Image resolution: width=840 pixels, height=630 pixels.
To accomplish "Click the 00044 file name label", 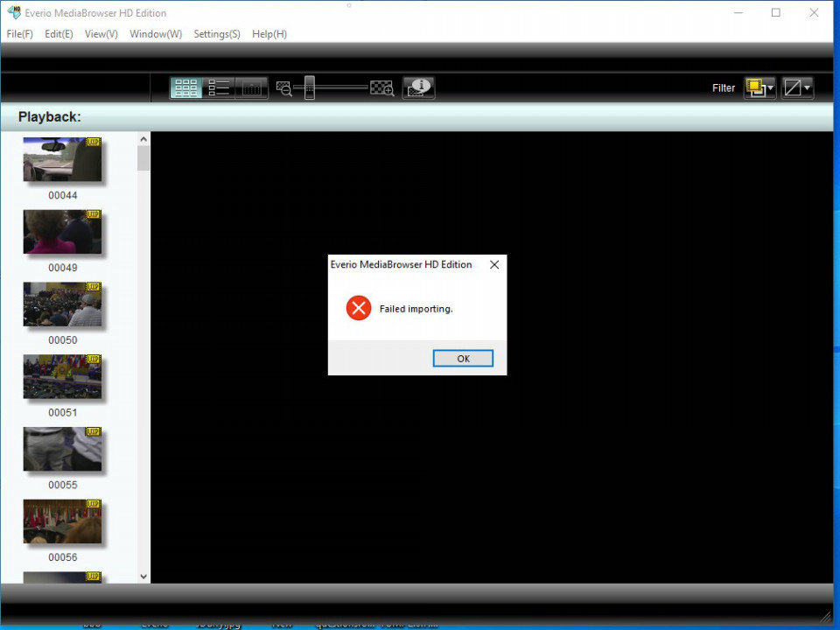I will 63,195.
